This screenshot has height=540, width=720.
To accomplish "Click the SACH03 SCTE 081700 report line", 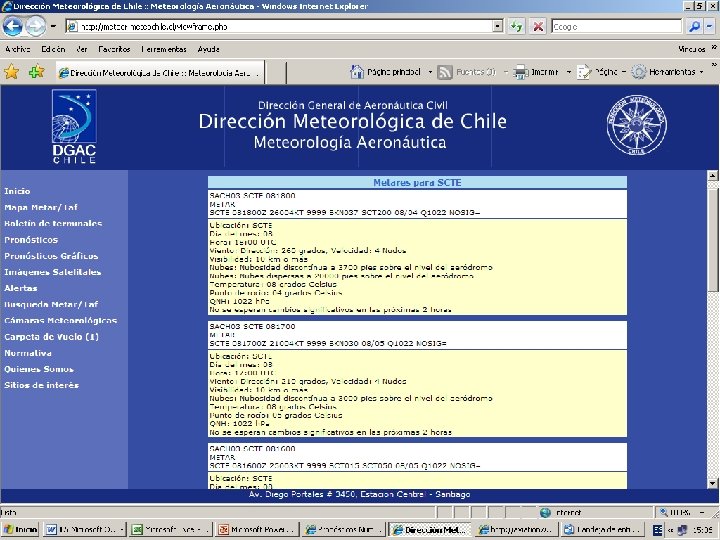I will click(x=252, y=326).
